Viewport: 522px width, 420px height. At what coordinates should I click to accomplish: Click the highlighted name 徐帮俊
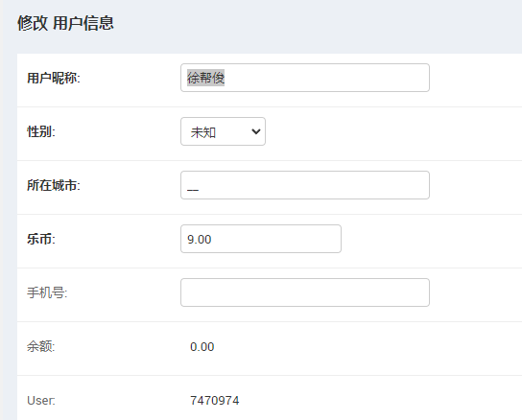205,78
